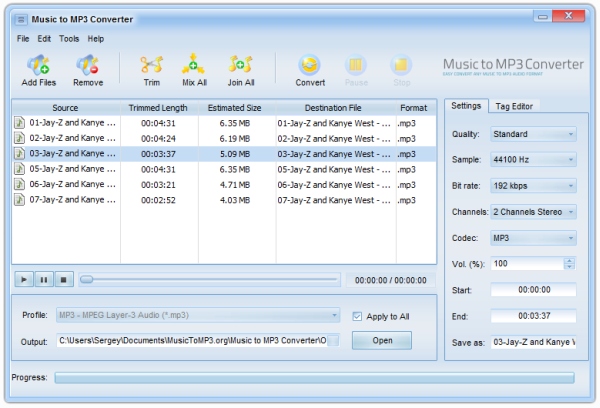Click the file icon of 07-Jay-Z row
The height and width of the screenshot is (408, 600).
[19, 199]
